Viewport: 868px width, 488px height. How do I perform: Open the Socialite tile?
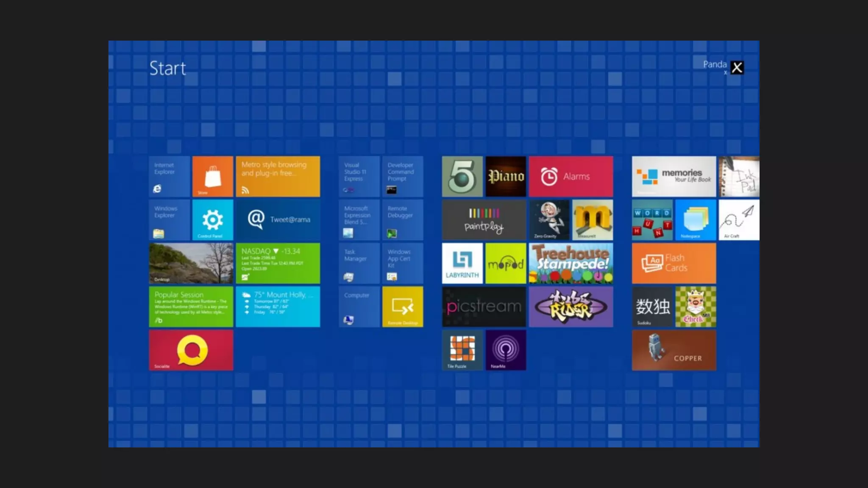[191, 350]
